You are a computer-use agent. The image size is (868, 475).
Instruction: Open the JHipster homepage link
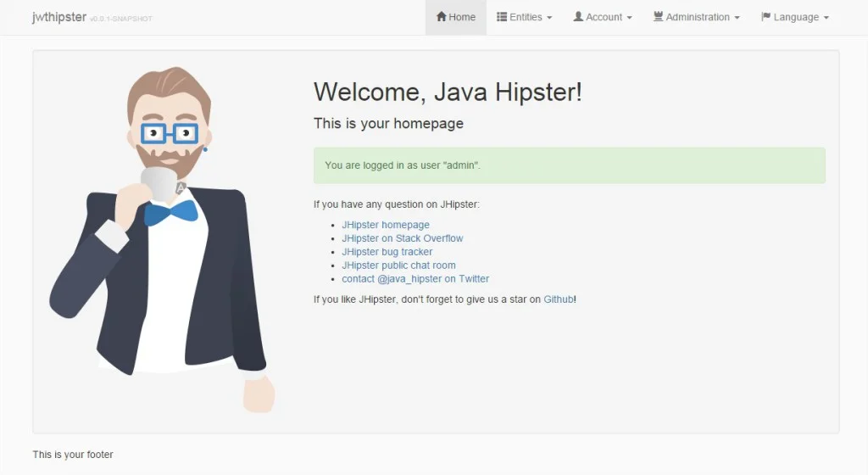point(386,225)
